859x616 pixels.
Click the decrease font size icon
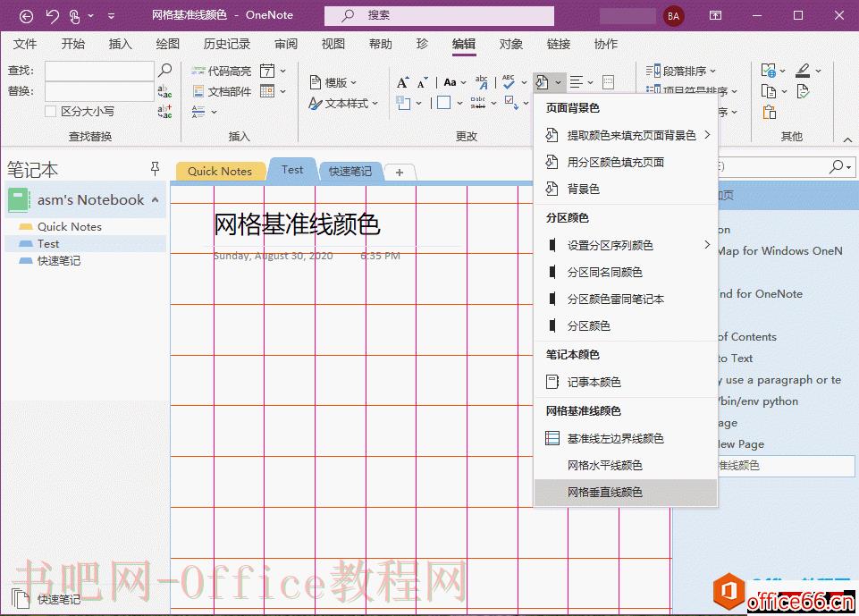click(x=423, y=82)
